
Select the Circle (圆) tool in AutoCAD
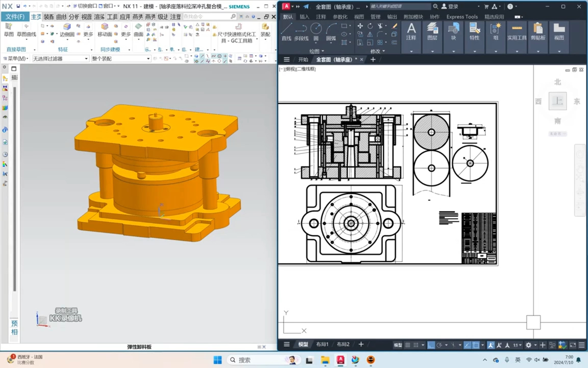[x=316, y=32]
